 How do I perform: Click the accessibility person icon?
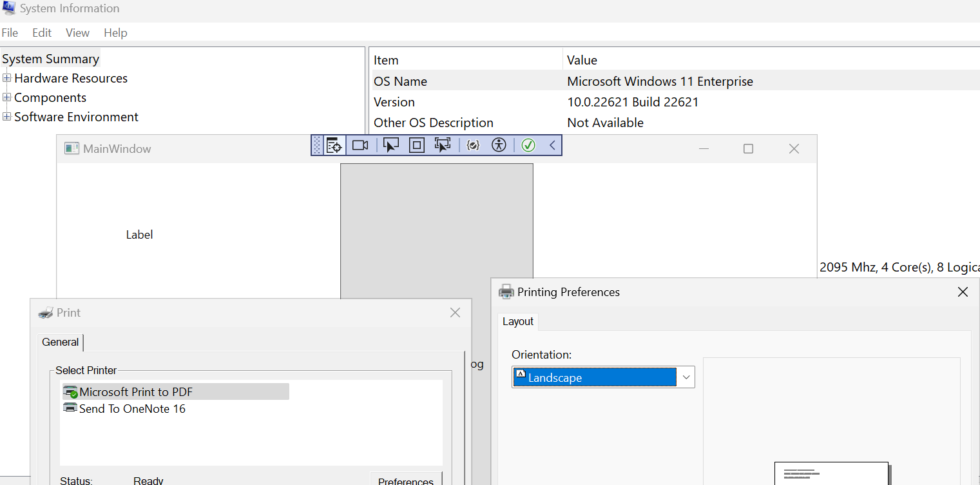pos(499,145)
